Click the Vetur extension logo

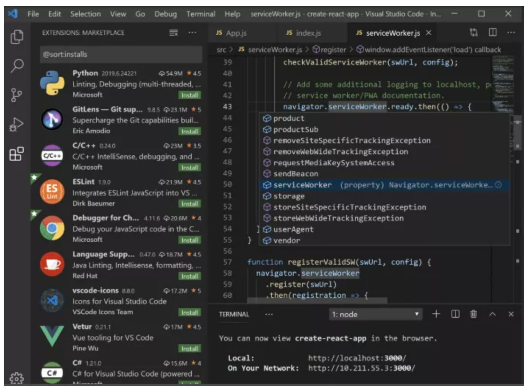click(x=52, y=336)
